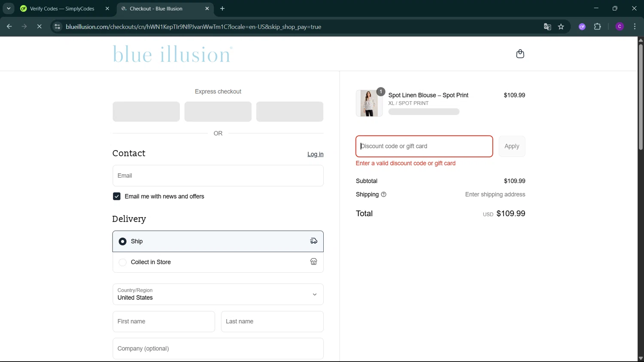Go back to the previous page
The width and height of the screenshot is (644, 362).
tap(9, 27)
